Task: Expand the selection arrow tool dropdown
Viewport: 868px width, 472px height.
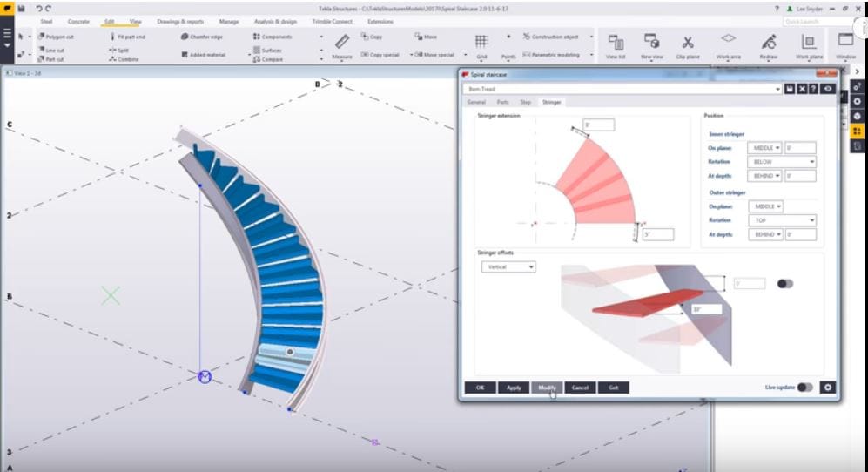Action: (30, 37)
